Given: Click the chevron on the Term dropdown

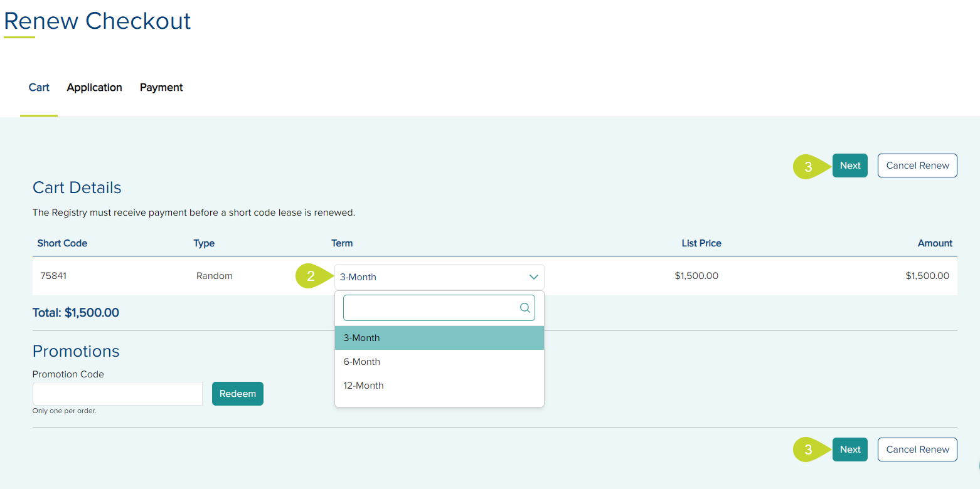Looking at the screenshot, I should 533,276.
